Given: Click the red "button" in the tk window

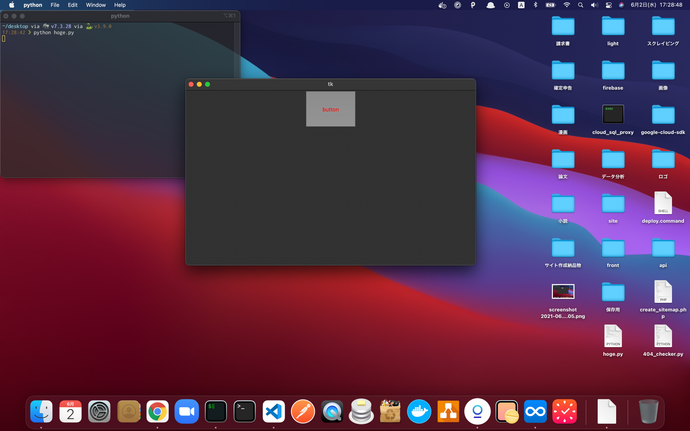Looking at the screenshot, I should click(x=330, y=109).
